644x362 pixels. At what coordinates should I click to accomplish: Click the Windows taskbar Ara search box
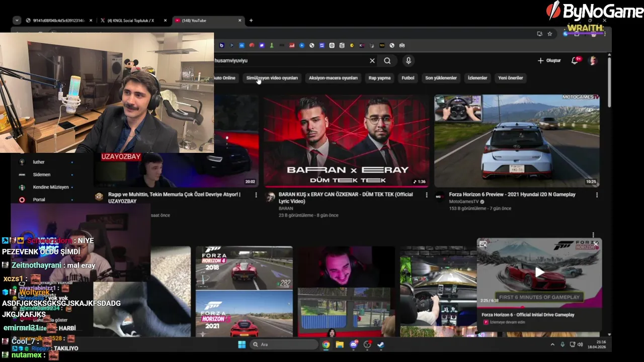pyautogui.click(x=284, y=344)
